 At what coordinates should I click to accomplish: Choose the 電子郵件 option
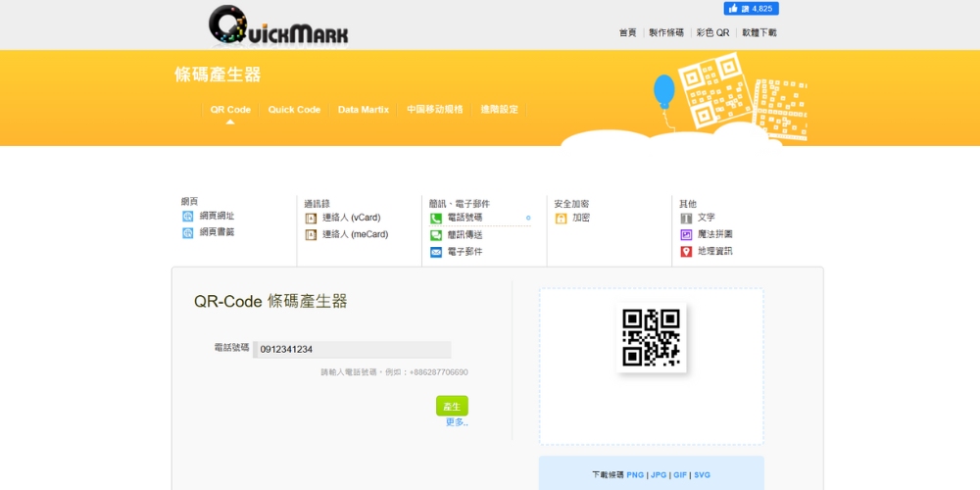(465, 252)
